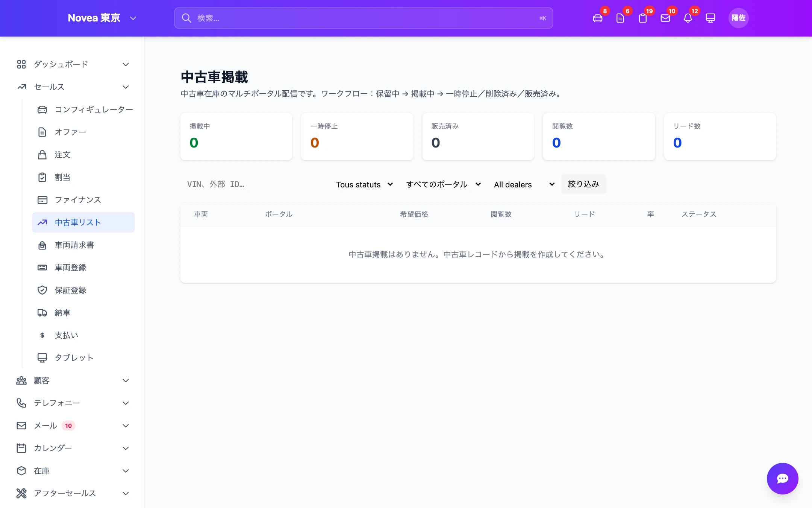Click the 注文 bag icon
Image resolution: width=812 pixels, height=508 pixels.
tap(42, 155)
